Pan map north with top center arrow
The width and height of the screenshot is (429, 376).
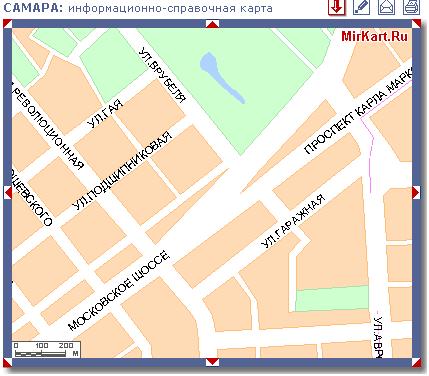tap(212, 24)
